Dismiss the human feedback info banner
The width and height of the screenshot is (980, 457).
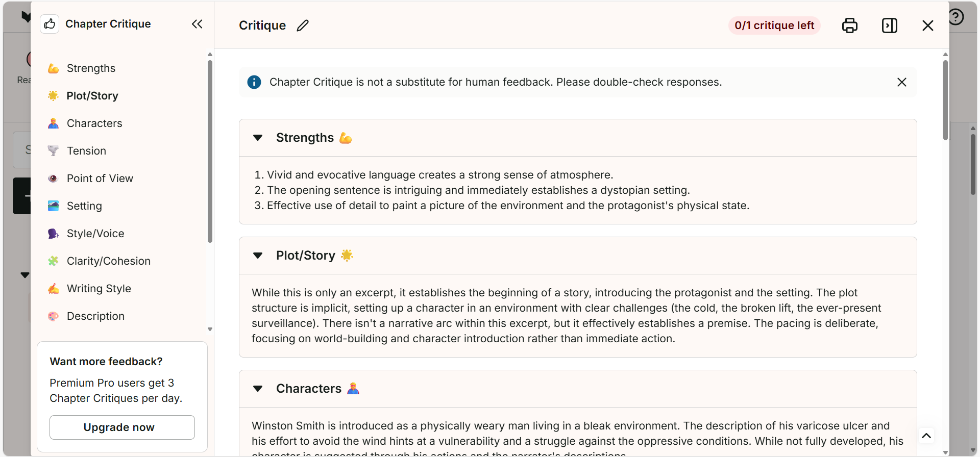click(x=902, y=82)
